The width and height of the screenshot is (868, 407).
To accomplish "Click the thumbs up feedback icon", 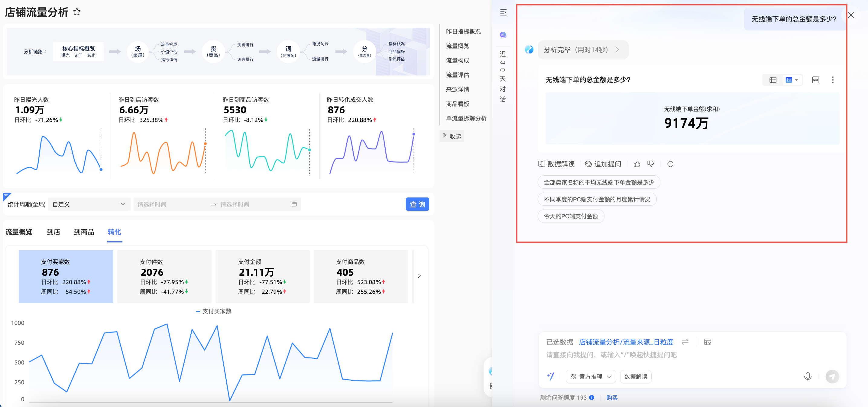I will click(x=636, y=164).
